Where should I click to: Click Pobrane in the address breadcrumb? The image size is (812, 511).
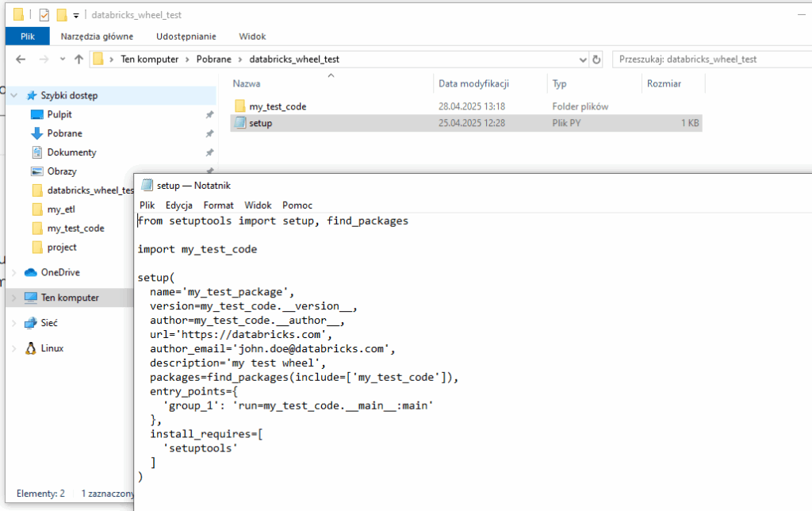click(213, 60)
